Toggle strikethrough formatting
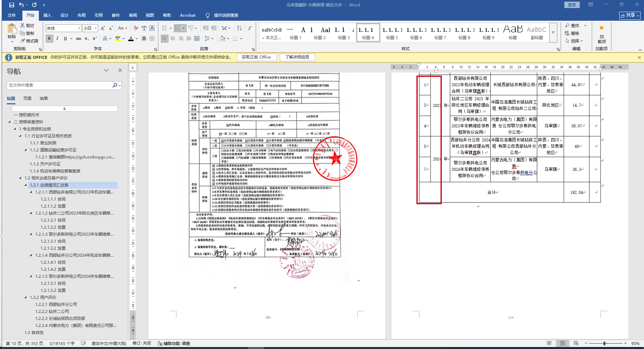This screenshot has width=644, height=349. pyautogui.click(x=79, y=38)
